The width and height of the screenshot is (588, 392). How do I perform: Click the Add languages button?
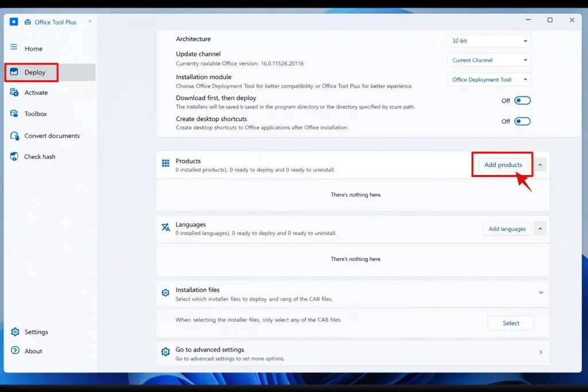(507, 229)
